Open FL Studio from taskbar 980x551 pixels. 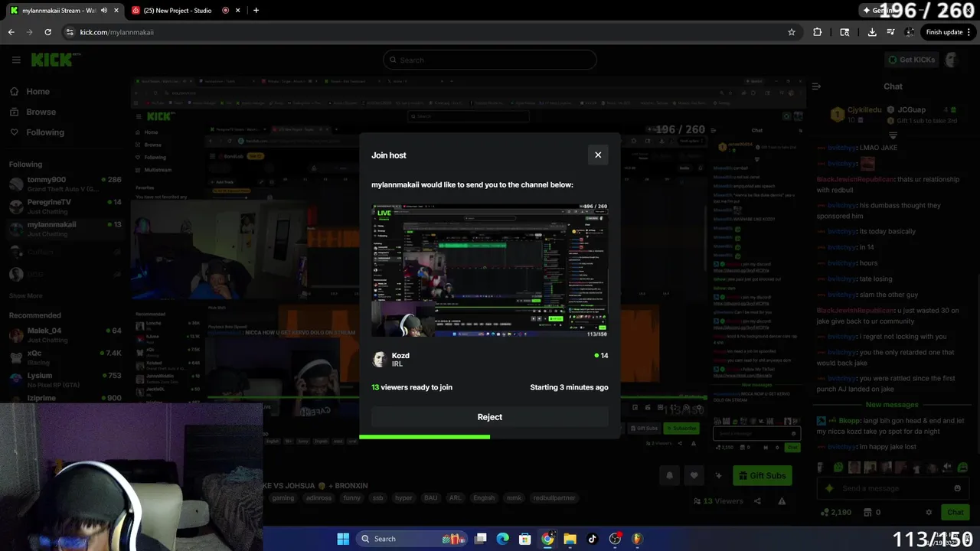point(637,539)
